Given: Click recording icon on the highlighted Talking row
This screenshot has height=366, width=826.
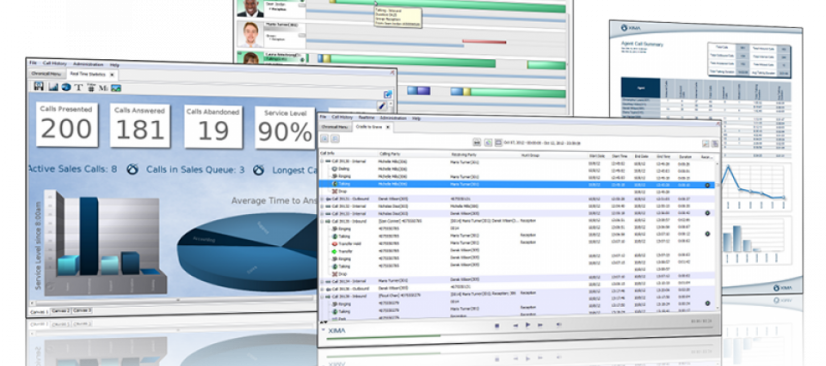Looking at the screenshot, I should (x=707, y=185).
